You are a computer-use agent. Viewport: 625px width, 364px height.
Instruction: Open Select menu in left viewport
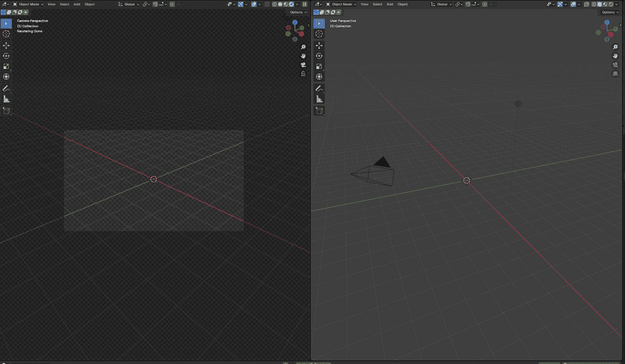click(x=64, y=5)
